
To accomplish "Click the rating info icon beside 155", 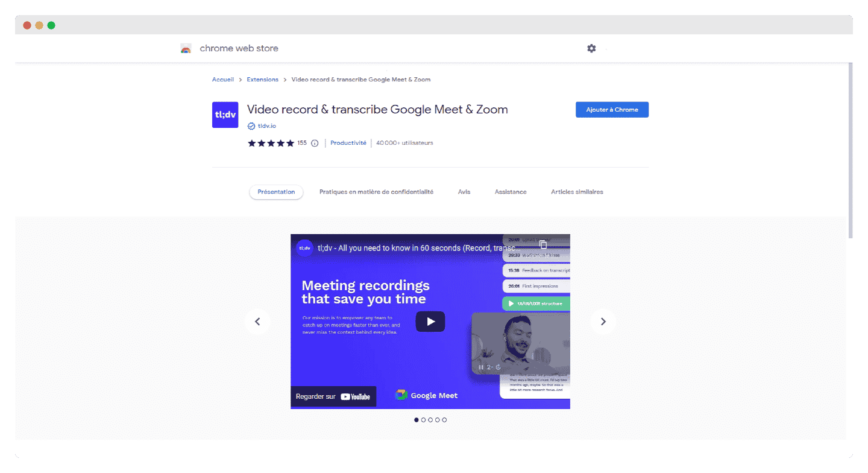I will point(315,143).
